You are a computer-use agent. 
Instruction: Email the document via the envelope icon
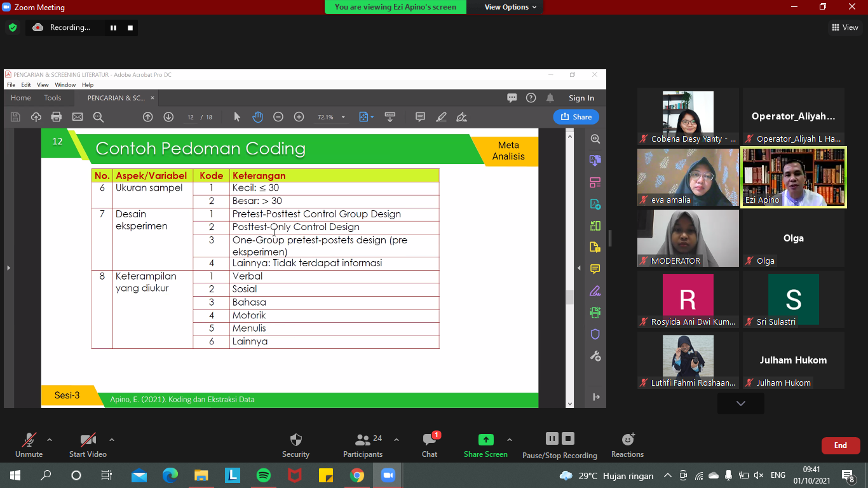(77, 117)
